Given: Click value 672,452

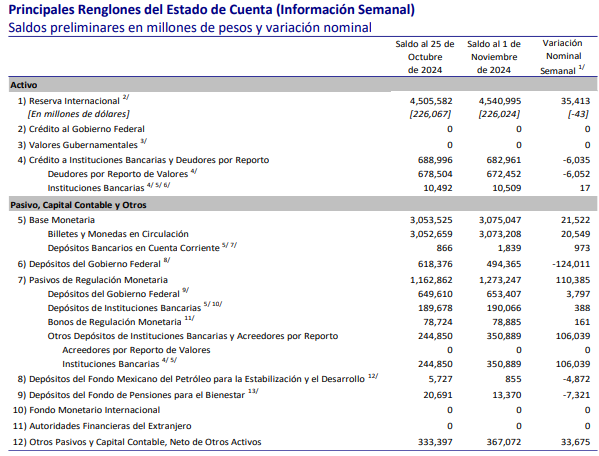Looking at the screenshot, I should pos(503,174).
